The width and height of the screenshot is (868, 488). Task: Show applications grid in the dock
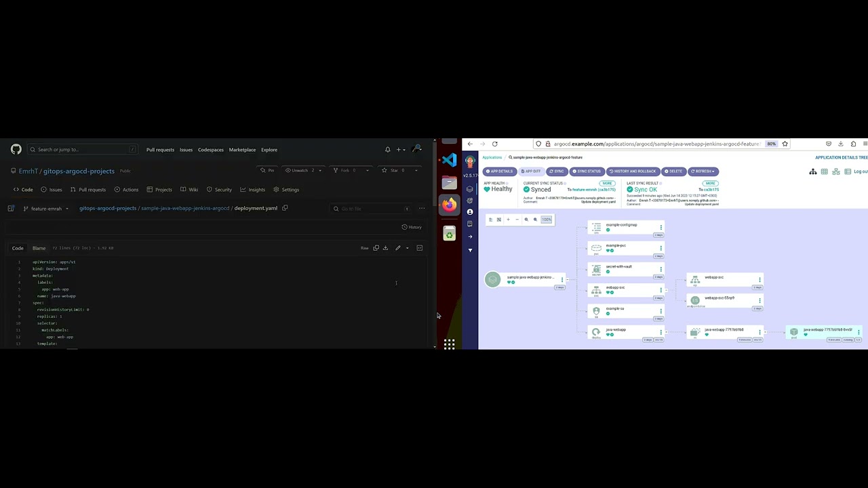click(x=449, y=344)
